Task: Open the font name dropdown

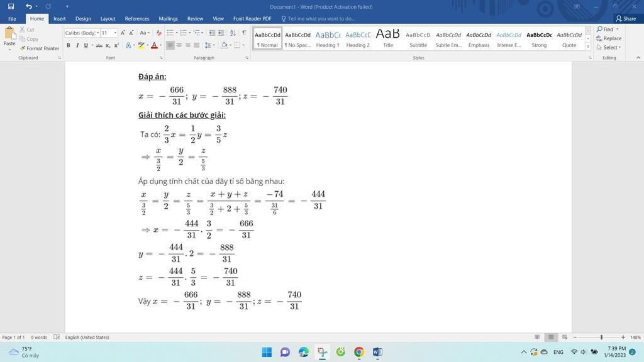Action: (98, 33)
